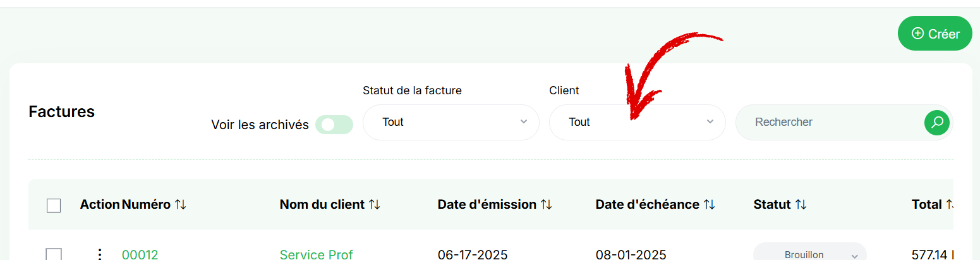This screenshot has width=980, height=260.
Task: Sort by Numéro using the arrows icon
Action: pos(181,204)
